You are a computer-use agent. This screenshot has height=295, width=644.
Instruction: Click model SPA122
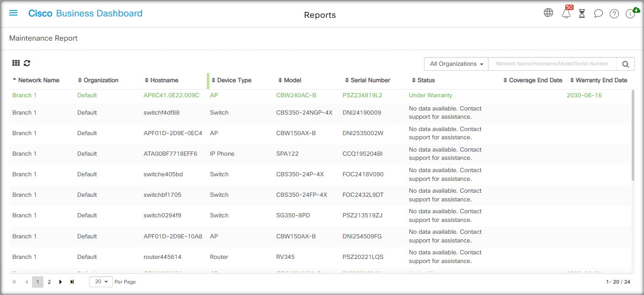(287, 154)
